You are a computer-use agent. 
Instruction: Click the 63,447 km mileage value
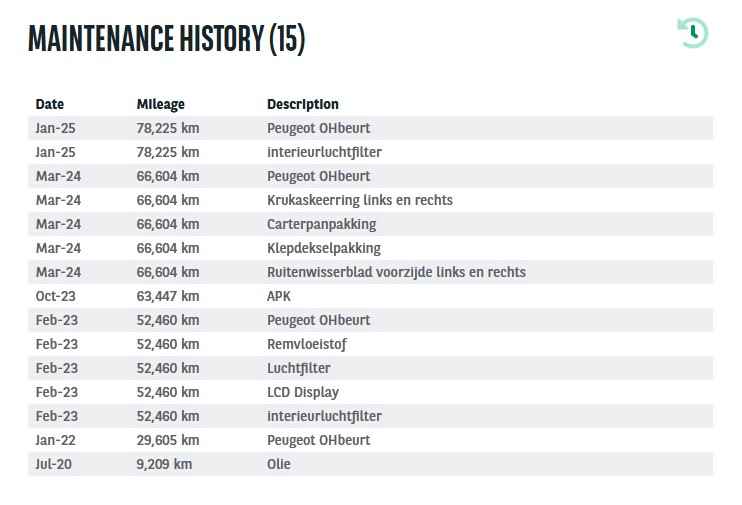tap(168, 296)
